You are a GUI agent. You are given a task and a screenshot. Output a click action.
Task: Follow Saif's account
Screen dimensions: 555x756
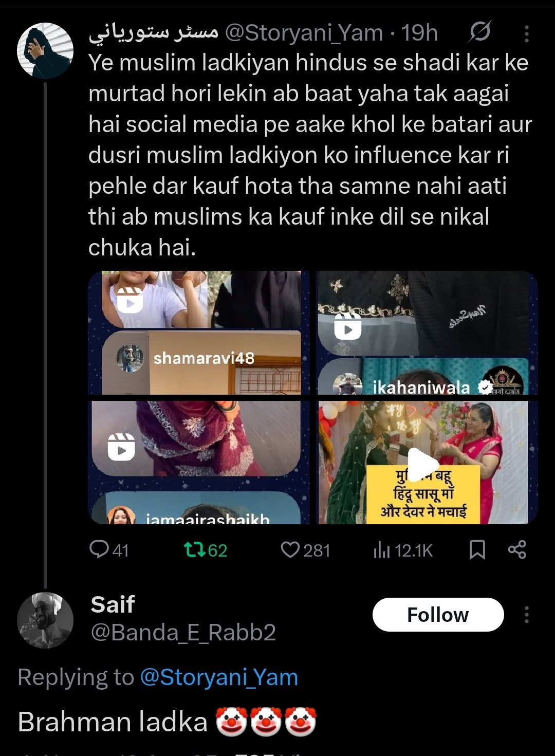438,615
